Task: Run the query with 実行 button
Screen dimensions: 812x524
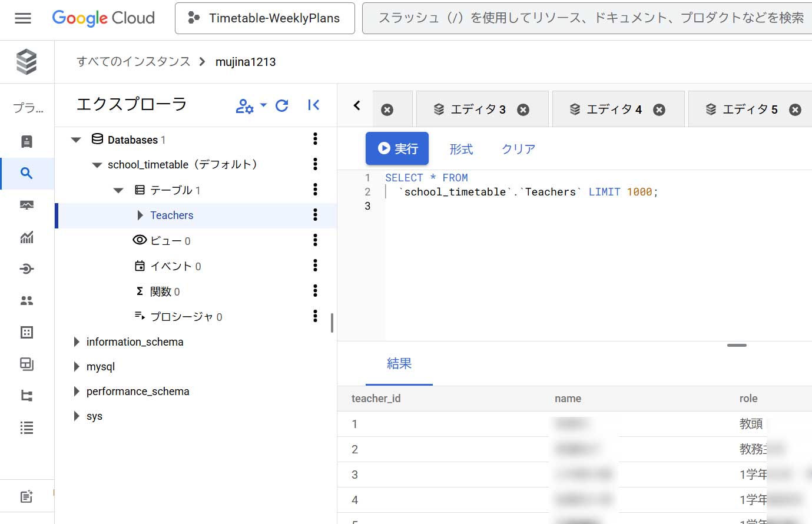Action: click(x=397, y=148)
